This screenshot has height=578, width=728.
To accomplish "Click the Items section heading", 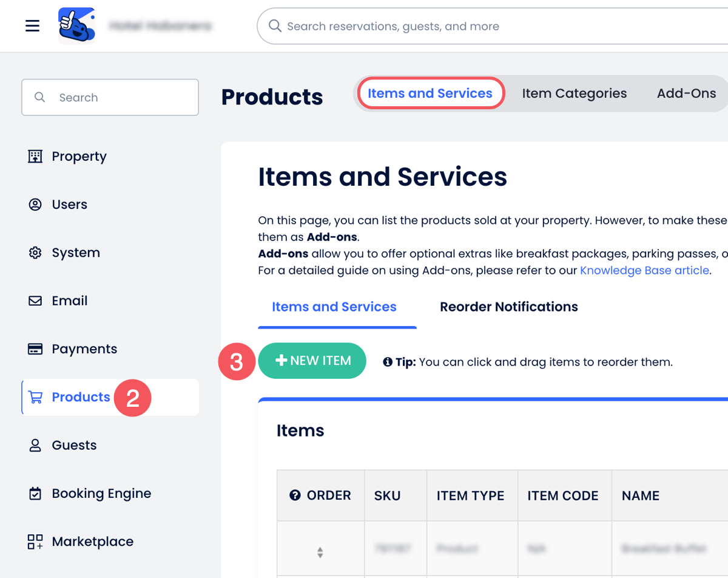I will pyautogui.click(x=300, y=430).
